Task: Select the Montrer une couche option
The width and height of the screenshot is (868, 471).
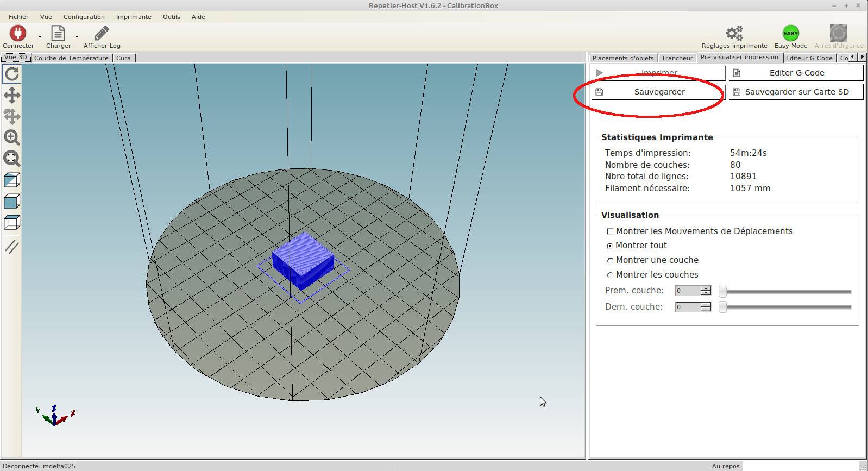Action: click(610, 260)
